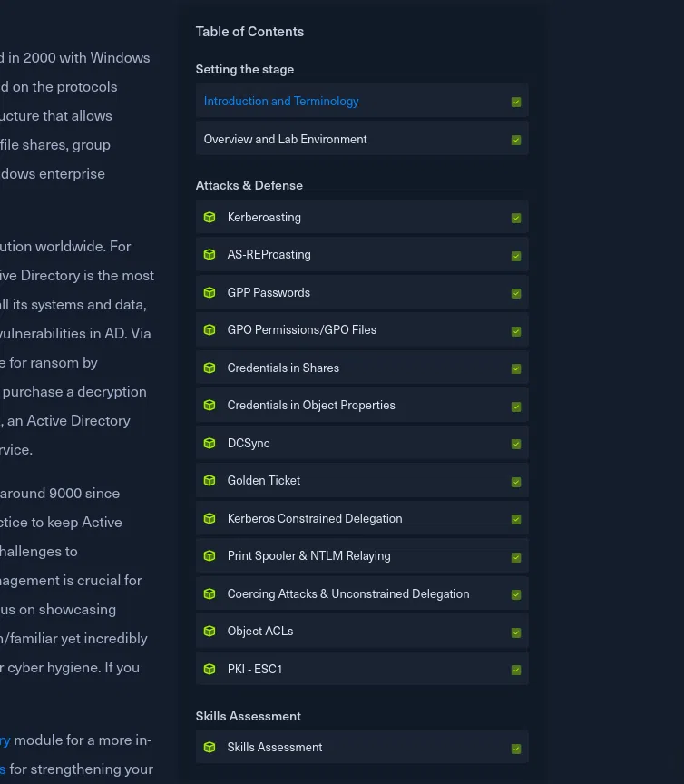The image size is (684, 784).
Task: Click the cube icon beside Skills Assessment
Action: (210, 748)
